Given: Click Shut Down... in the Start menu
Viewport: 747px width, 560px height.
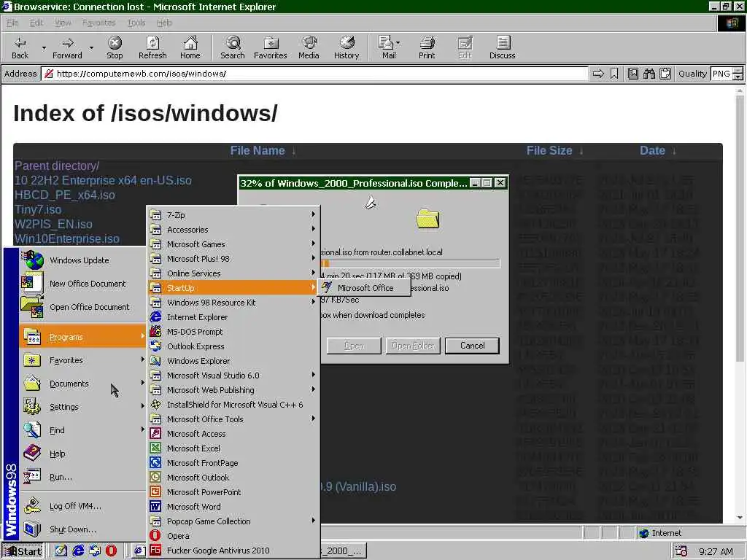Looking at the screenshot, I should pyautogui.click(x=82, y=529).
